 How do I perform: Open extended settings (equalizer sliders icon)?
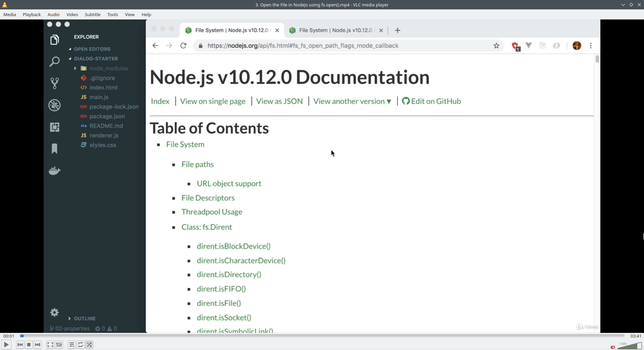pyautogui.click(x=59, y=345)
